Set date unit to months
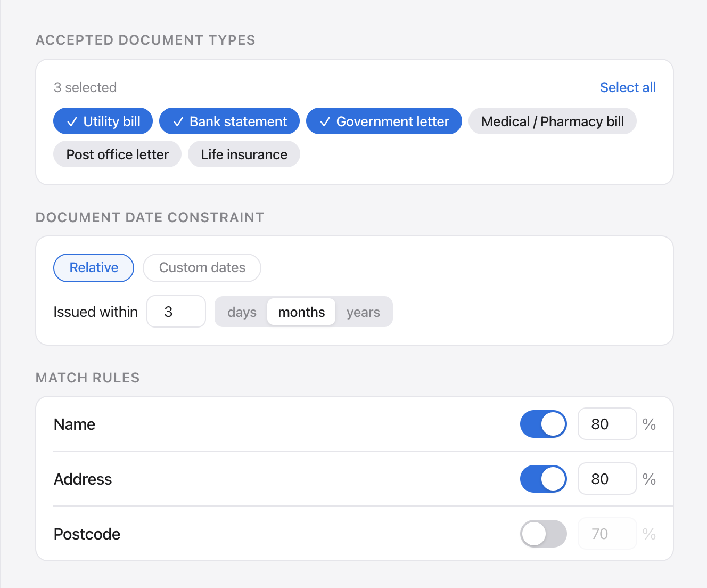The height and width of the screenshot is (588, 707). (301, 312)
